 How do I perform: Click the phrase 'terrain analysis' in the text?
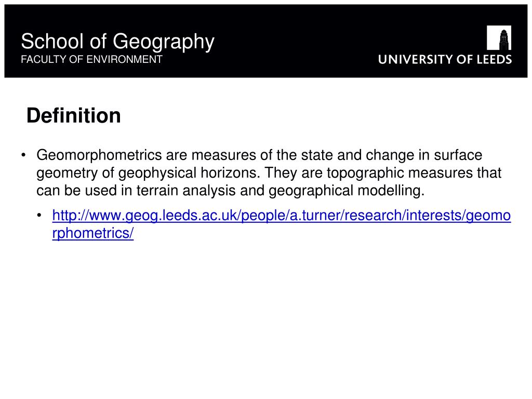click(186, 190)
